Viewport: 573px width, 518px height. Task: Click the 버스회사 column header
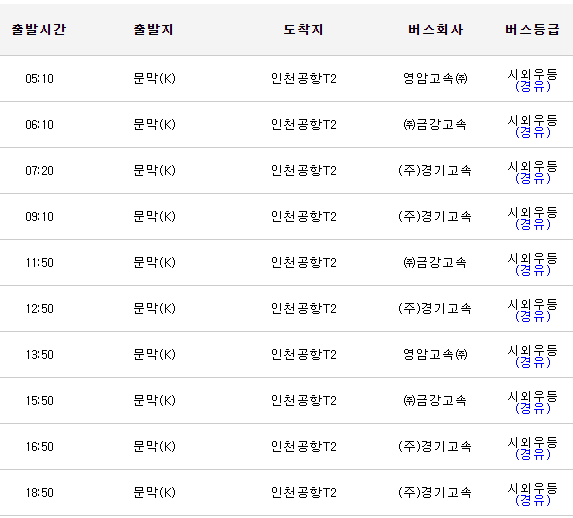point(435,30)
